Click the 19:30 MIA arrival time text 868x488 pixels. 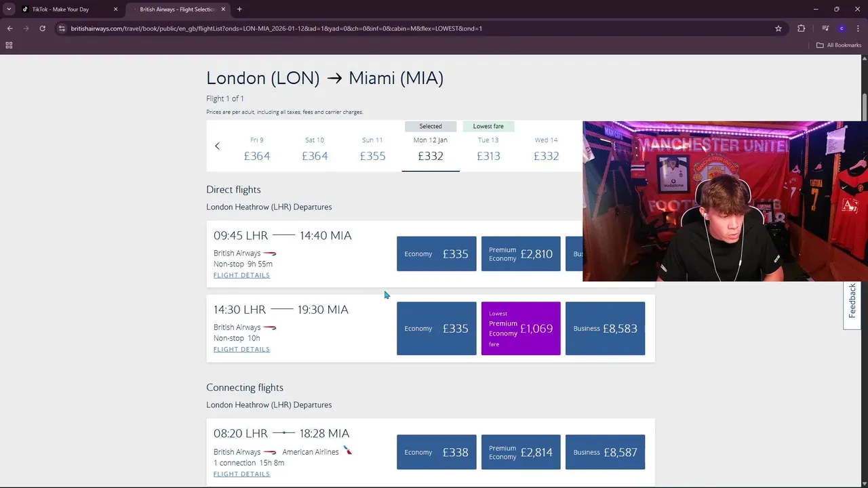323,309
